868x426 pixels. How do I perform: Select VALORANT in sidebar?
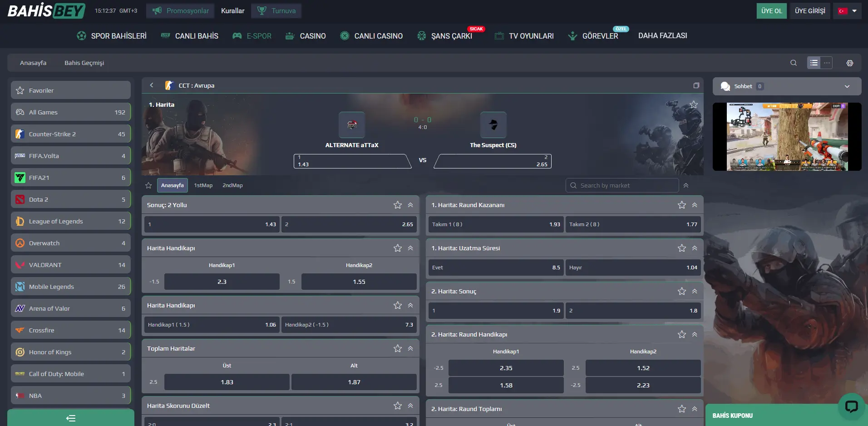pos(71,265)
